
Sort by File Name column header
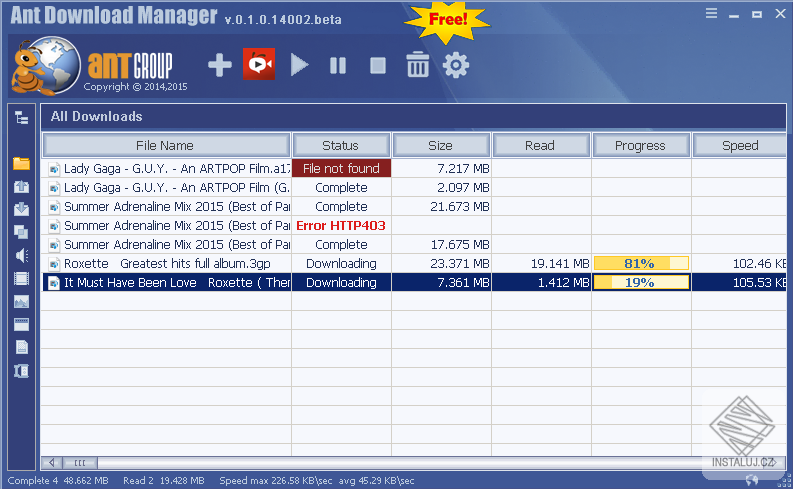(166, 146)
